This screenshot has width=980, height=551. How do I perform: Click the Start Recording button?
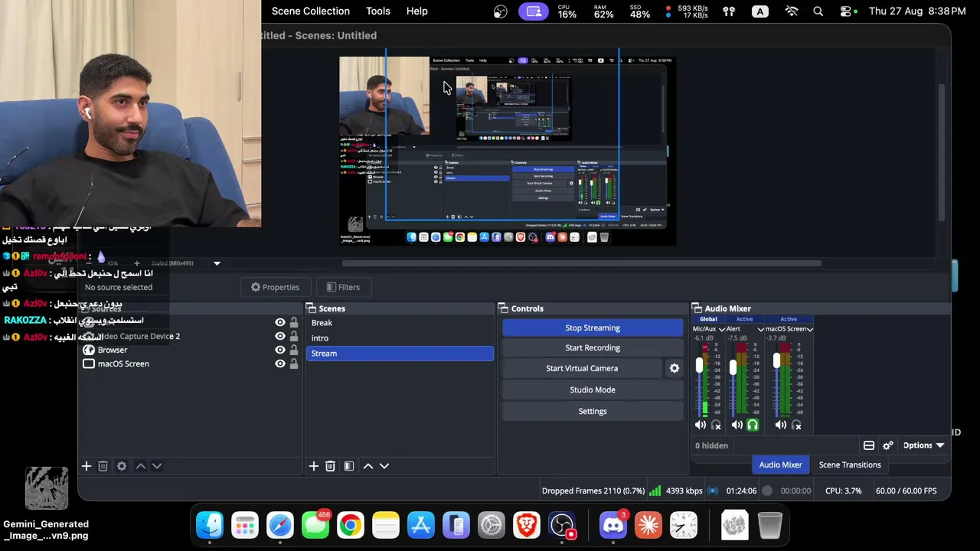point(593,347)
